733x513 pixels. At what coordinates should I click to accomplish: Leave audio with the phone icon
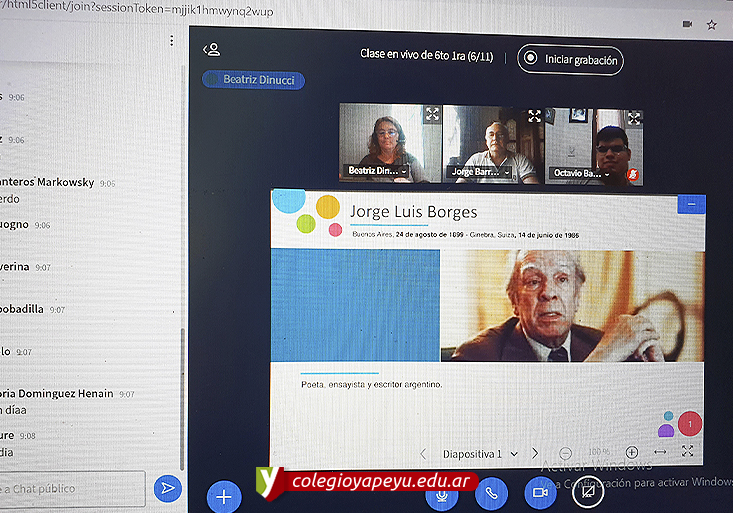point(491,492)
